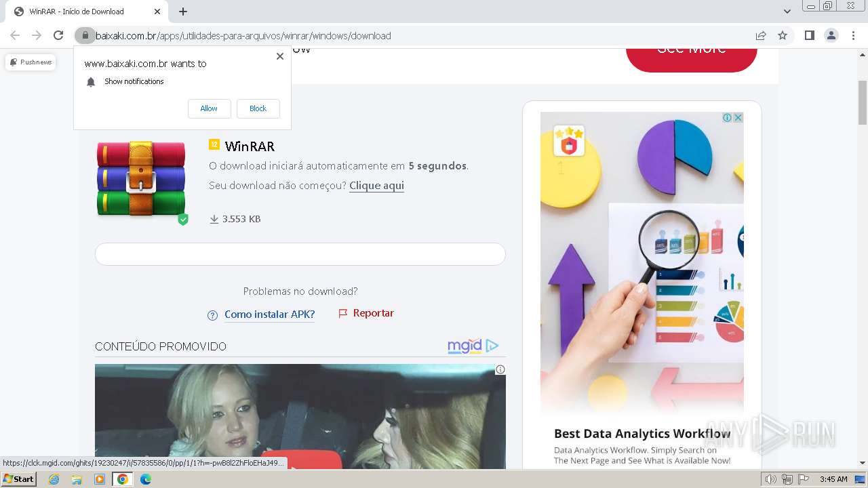868x488 pixels.
Task: Open Microsoft Edge from taskbar
Action: (145, 479)
